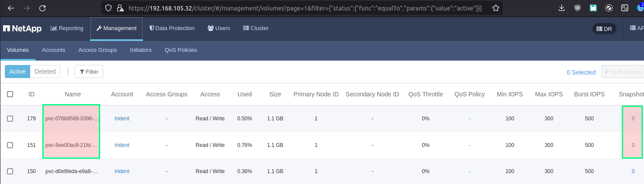Open the Management tab
Viewport: 644px width, 184px height.
(116, 28)
